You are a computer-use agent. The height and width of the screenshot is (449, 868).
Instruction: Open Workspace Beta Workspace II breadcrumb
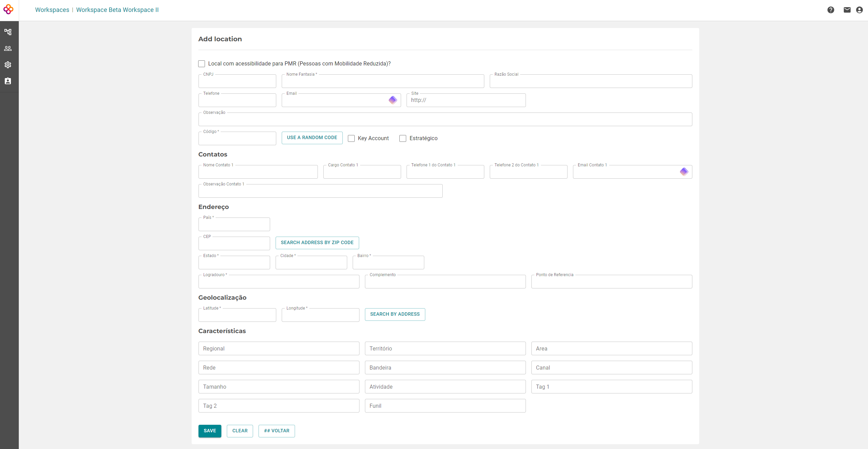[117, 10]
